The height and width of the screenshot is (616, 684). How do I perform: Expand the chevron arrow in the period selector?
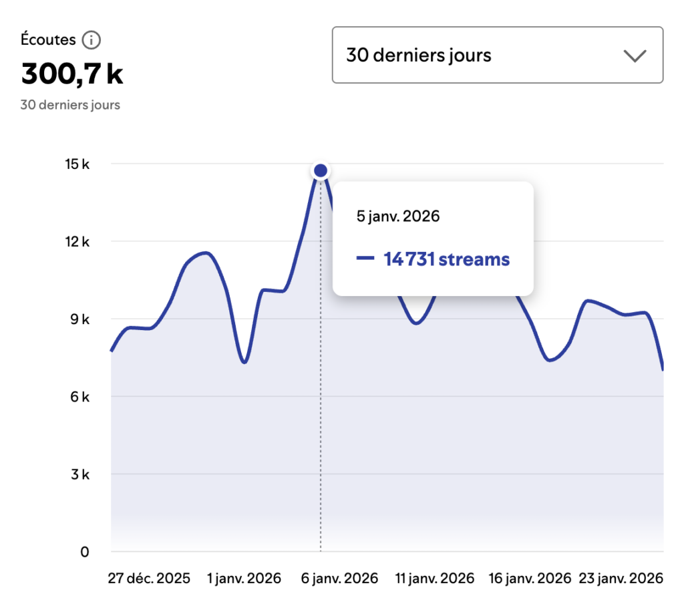tap(634, 55)
